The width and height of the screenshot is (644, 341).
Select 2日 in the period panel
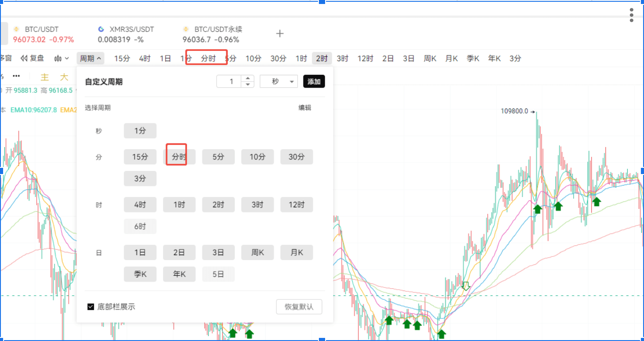click(x=179, y=252)
